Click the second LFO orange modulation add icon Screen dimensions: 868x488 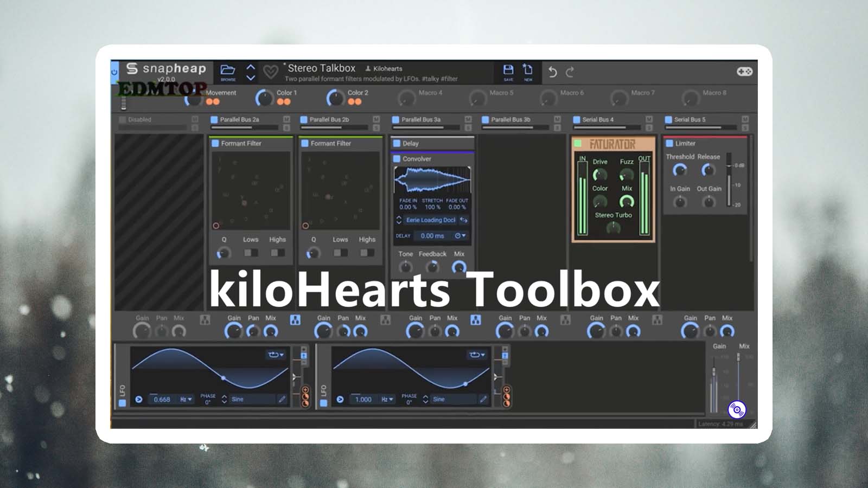click(x=507, y=390)
